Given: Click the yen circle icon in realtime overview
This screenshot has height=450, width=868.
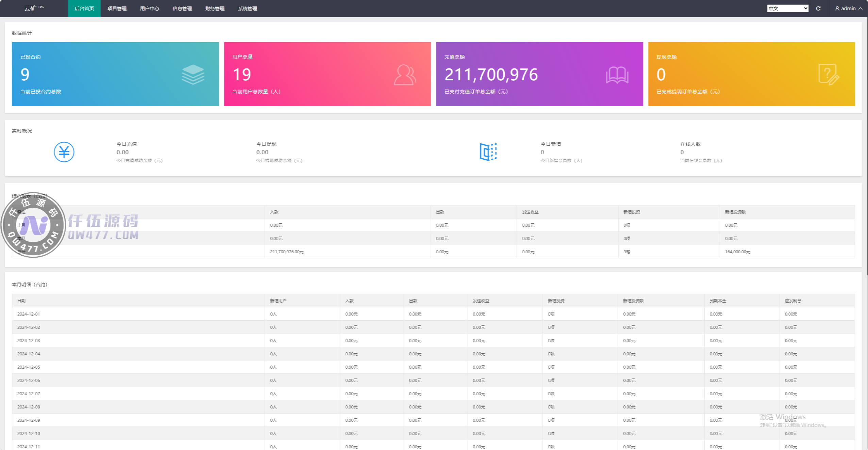Looking at the screenshot, I should pyautogui.click(x=64, y=152).
